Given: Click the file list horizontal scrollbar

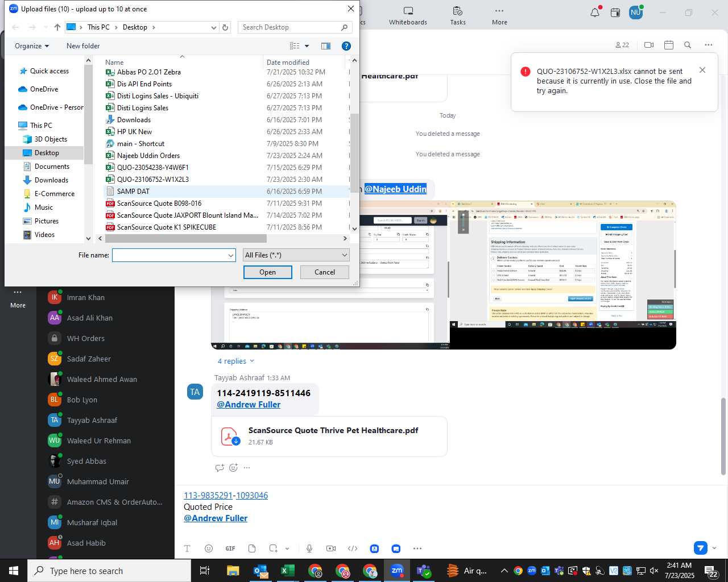Looking at the screenshot, I should click(185, 239).
